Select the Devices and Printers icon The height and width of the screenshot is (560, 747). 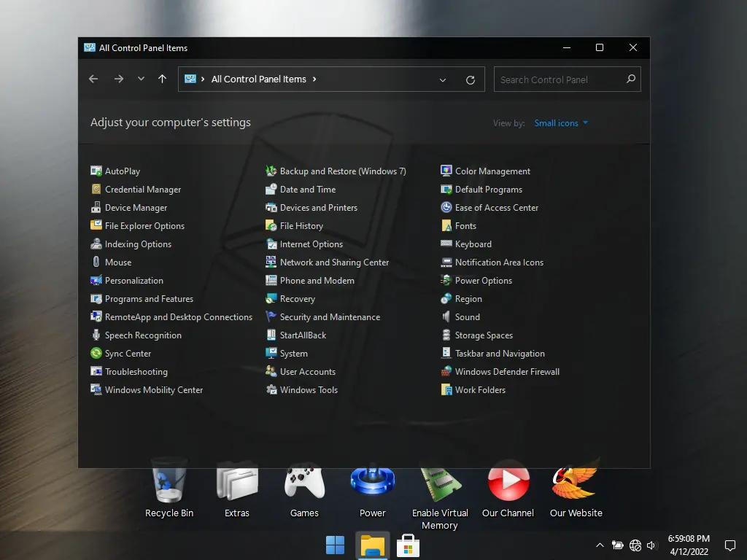[271, 208]
